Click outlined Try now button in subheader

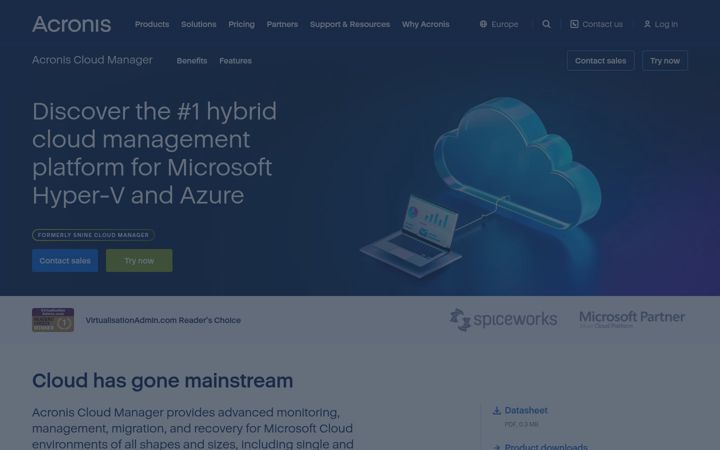click(665, 61)
